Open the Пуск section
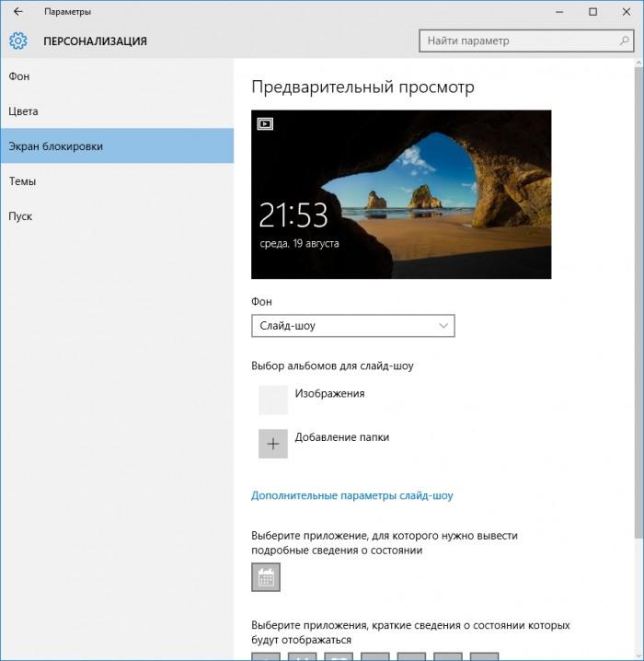Screen dimensions: 644x661 click(x=117, y=215)
